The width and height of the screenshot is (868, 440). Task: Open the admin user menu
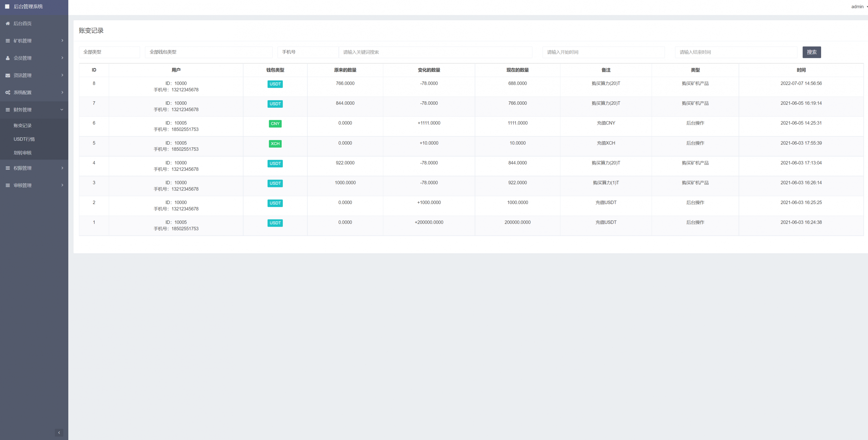click(x=858, y=6)
